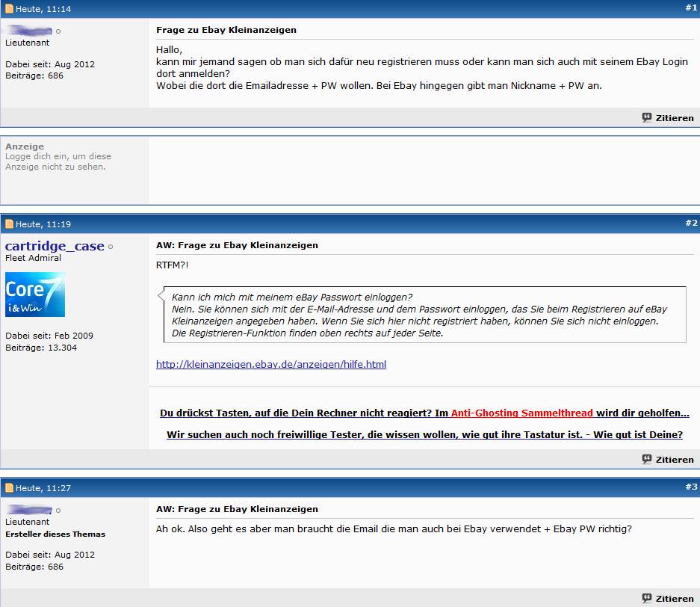Click Zitieren under the third post
Screen dimensions: 700x607
[x=668, y=599]
